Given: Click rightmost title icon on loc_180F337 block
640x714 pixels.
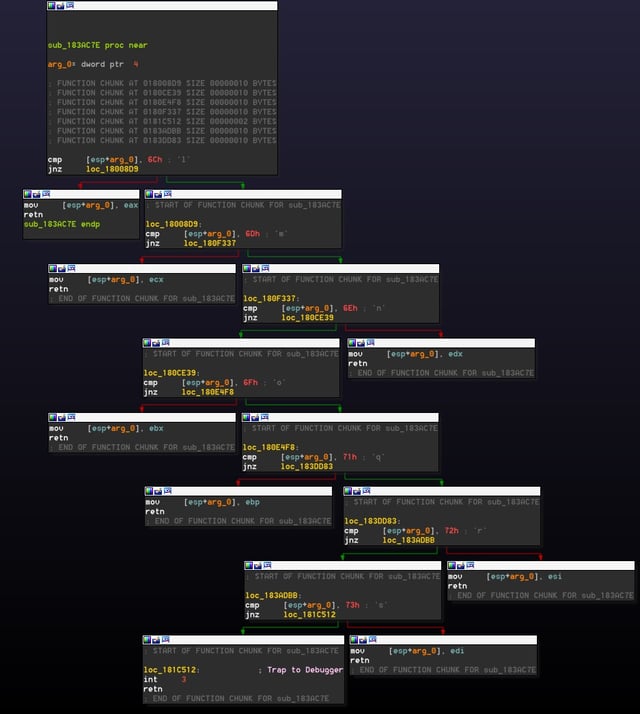Looking at the screenshot, I should tap(264, 269).
